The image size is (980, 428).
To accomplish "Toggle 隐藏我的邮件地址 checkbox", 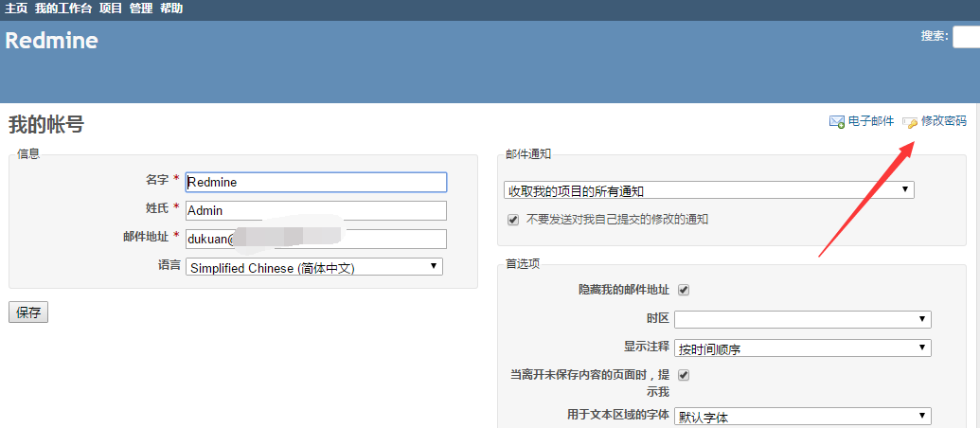I will tap(683, 290).
